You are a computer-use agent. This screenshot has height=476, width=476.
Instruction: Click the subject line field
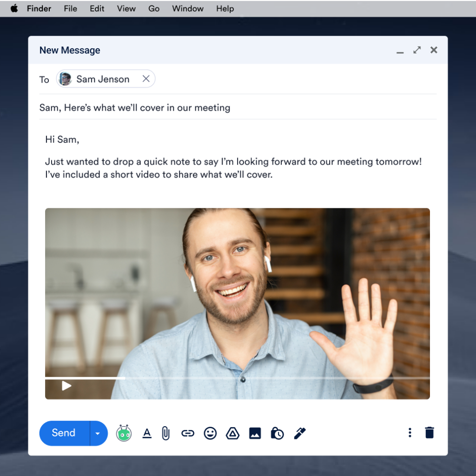238,108
